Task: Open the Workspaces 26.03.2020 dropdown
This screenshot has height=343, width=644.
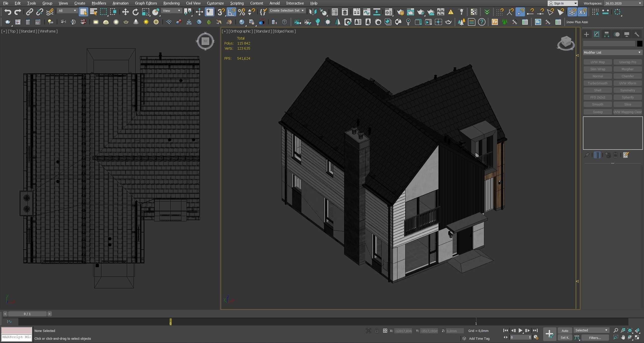Action: [623, 3]
